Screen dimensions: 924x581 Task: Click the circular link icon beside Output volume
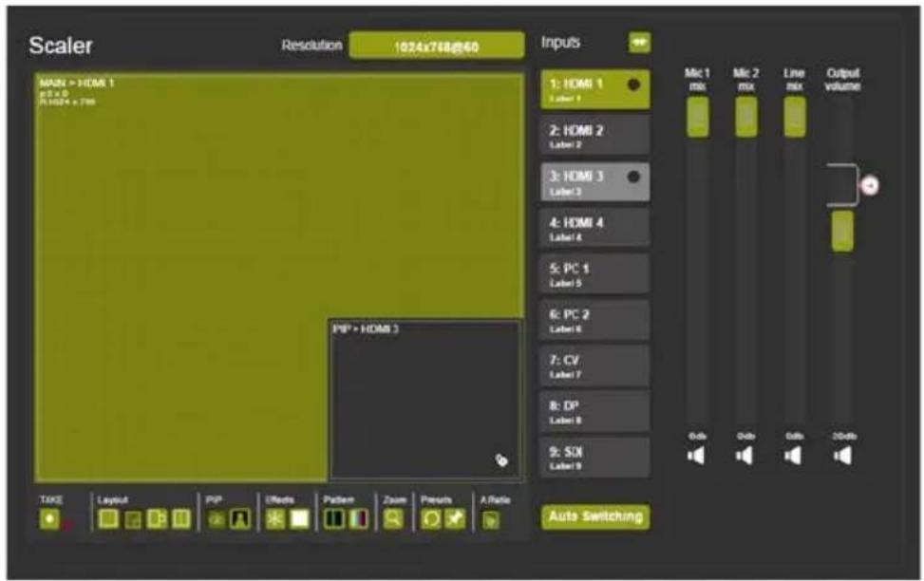(871, 186)
